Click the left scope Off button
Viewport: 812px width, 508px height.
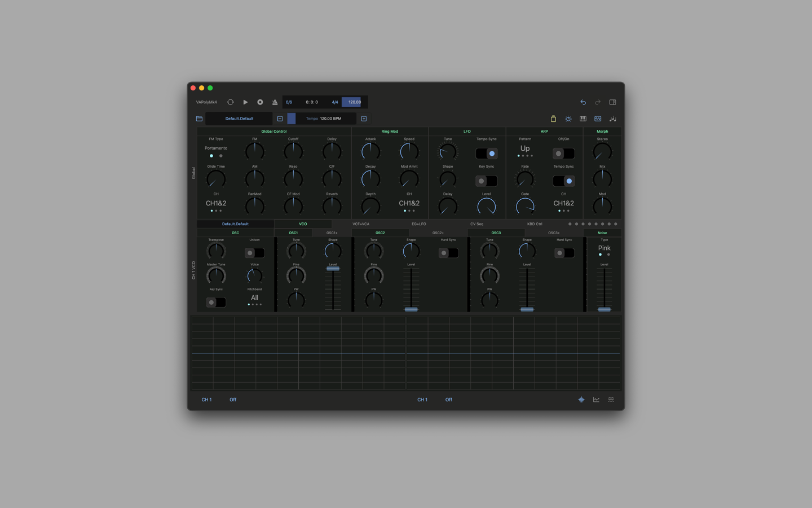click(233, 400)
